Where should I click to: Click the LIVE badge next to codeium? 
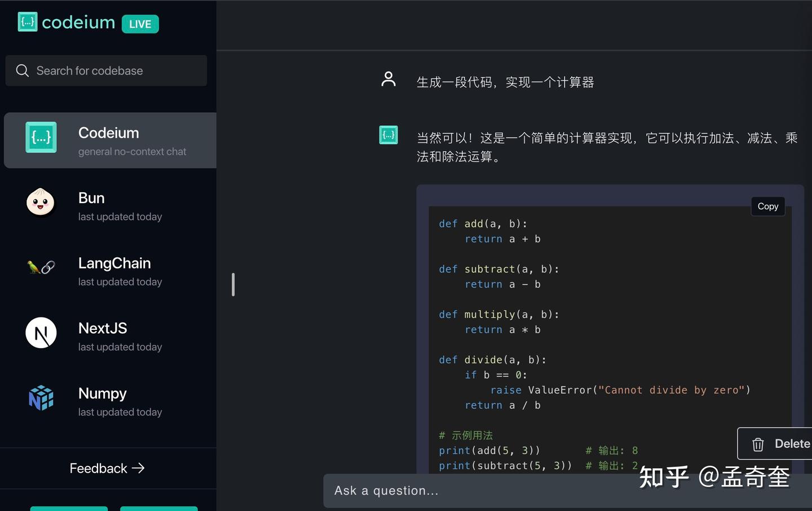click(x=140, y=24)
